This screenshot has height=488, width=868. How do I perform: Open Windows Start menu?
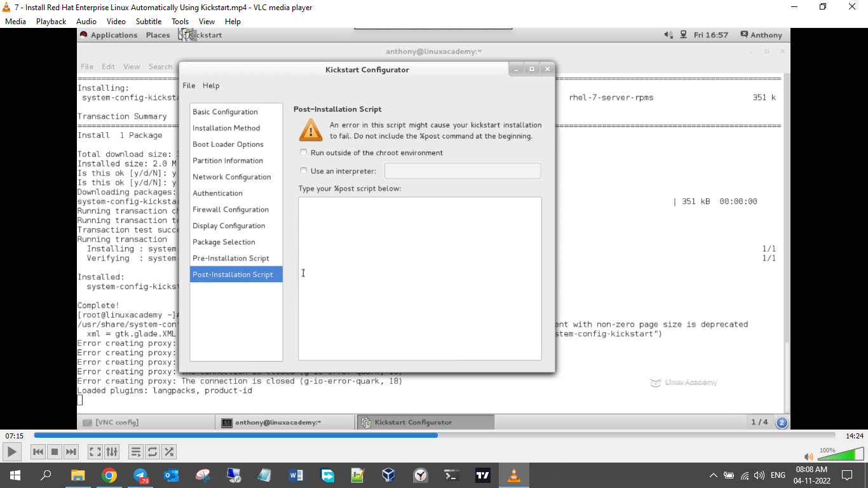(x=15, y=475)
